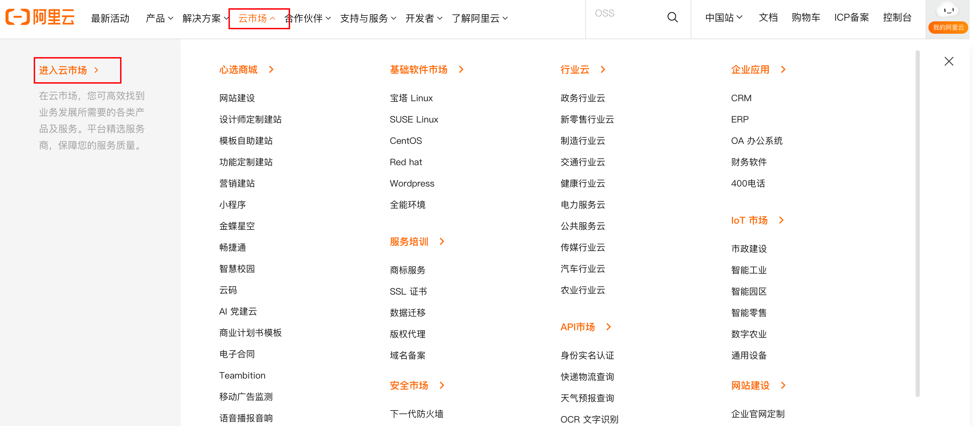
Task: Select 设计师定制建站
Action: (x=250, y=119)
